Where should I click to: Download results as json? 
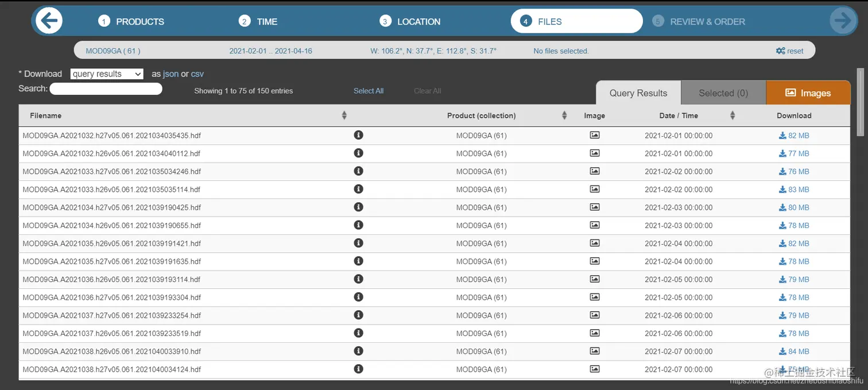tap(170, 74)
